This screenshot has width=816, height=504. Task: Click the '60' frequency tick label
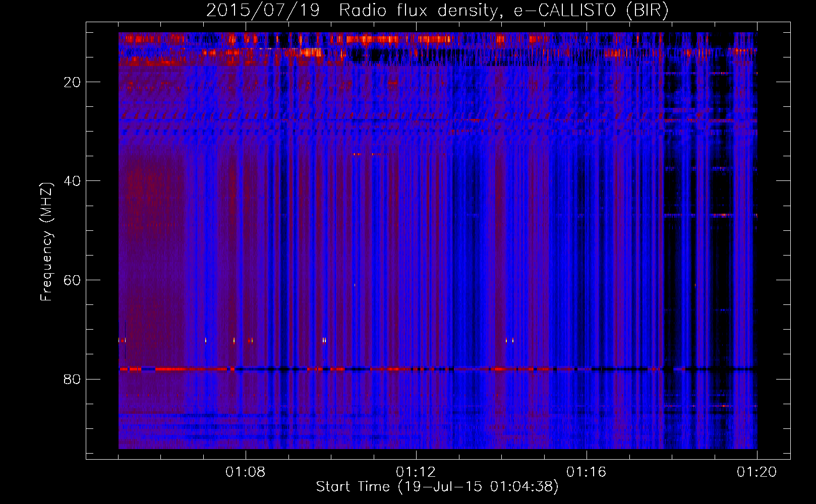click(x=73, y=280)
